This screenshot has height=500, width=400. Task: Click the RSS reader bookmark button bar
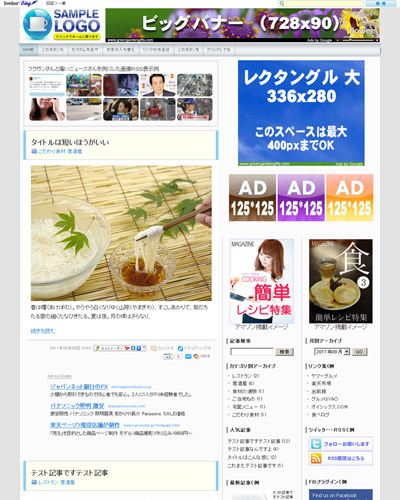(120, 348)
